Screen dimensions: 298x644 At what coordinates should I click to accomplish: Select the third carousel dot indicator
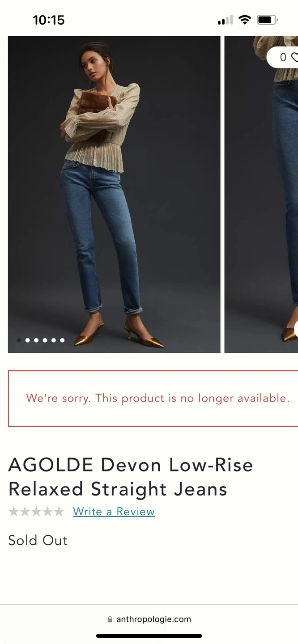point(36,340)
